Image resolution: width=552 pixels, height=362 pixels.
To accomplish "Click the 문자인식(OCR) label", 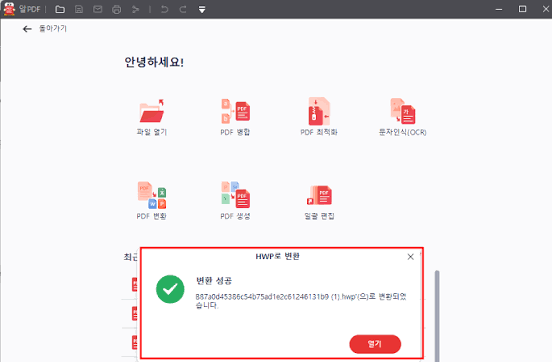I will [403, 132].
